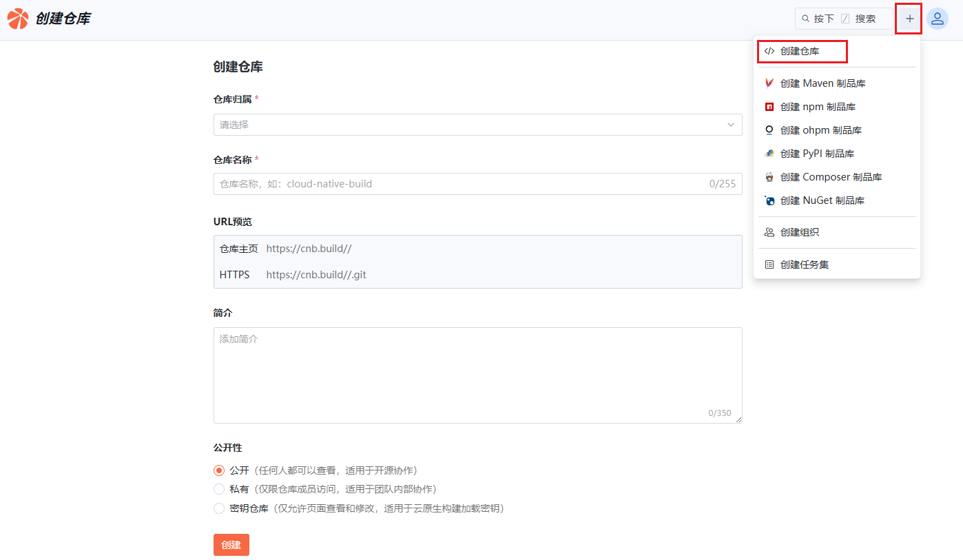963x560 pixels.
Task: Click the code icon beside 创建仓库
Action: (769, 51)
